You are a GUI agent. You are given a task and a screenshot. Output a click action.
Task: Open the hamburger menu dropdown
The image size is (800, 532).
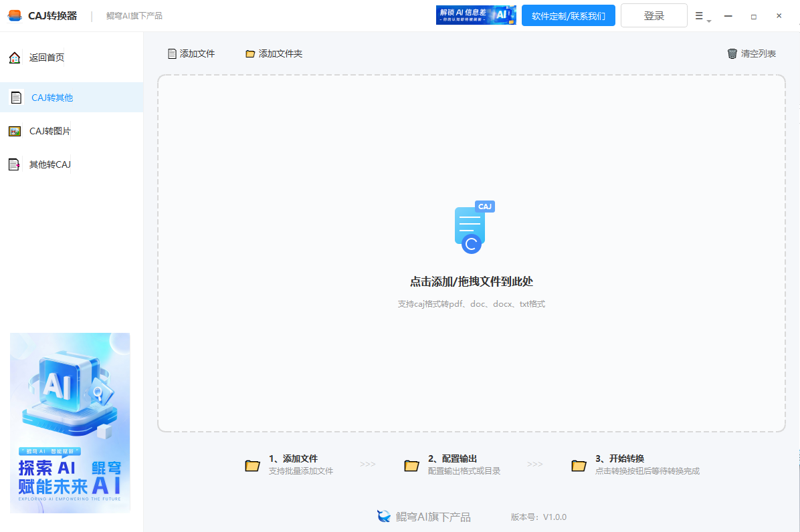[x=700, y=15]
